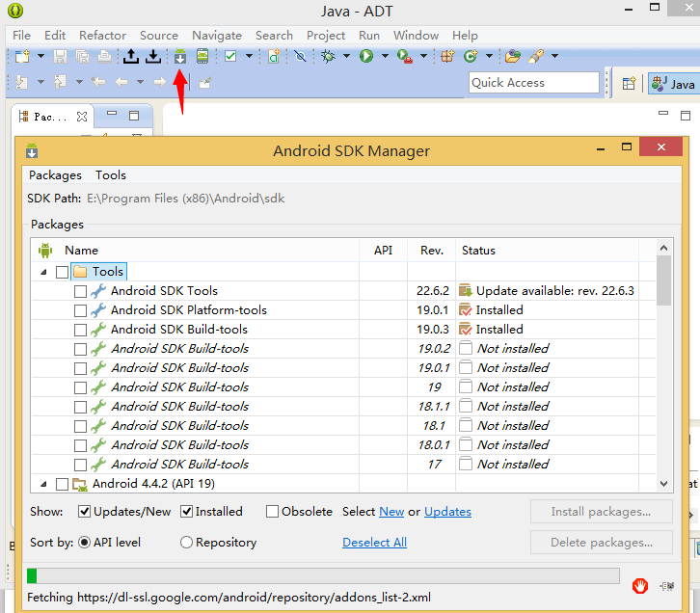Image resolution: width=700 pixels, height=613 pixels.
Task: Click the download arrow icon beside SDK Manager
Action: coord(153,56)
